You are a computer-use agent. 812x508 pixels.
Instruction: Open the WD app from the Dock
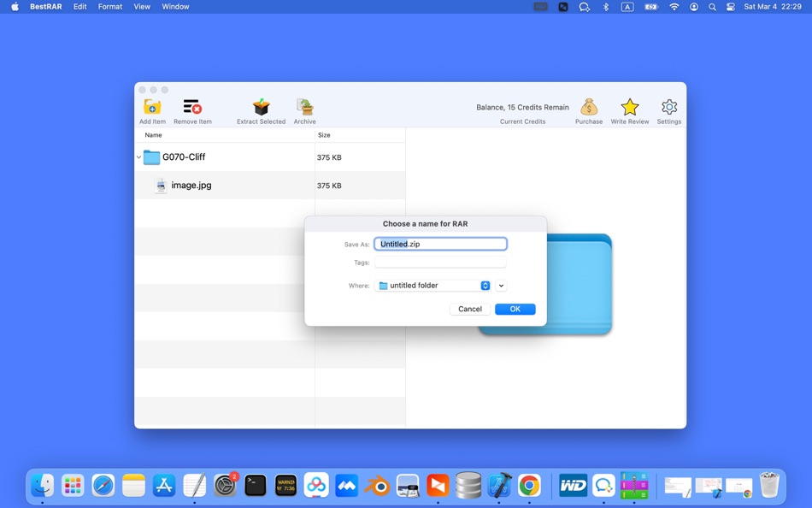click(573, 485)
